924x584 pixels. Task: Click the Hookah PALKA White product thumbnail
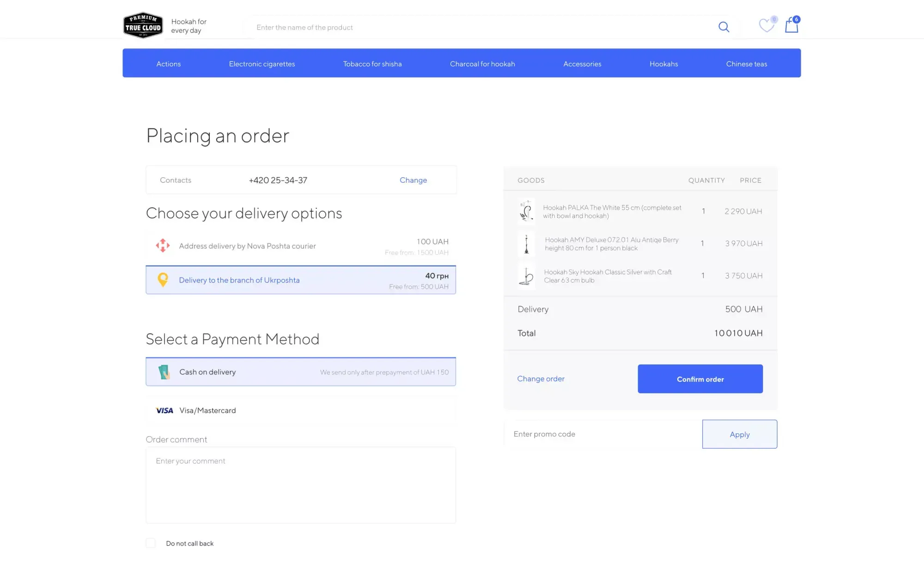click(526, 211)
